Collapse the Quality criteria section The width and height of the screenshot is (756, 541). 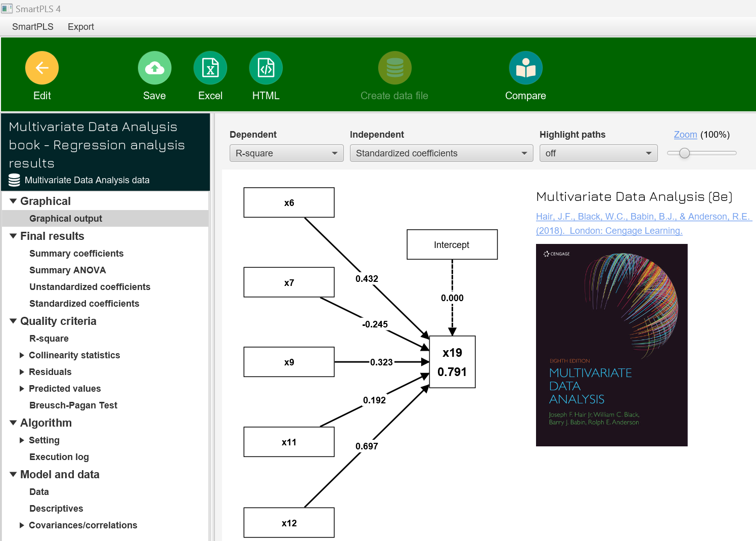[x=13, y=321]
